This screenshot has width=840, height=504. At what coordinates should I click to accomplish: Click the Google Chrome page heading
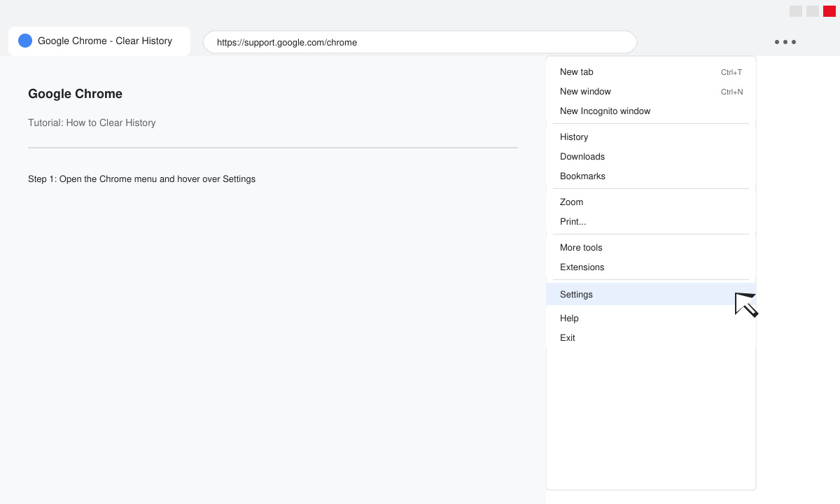point(75,94)
